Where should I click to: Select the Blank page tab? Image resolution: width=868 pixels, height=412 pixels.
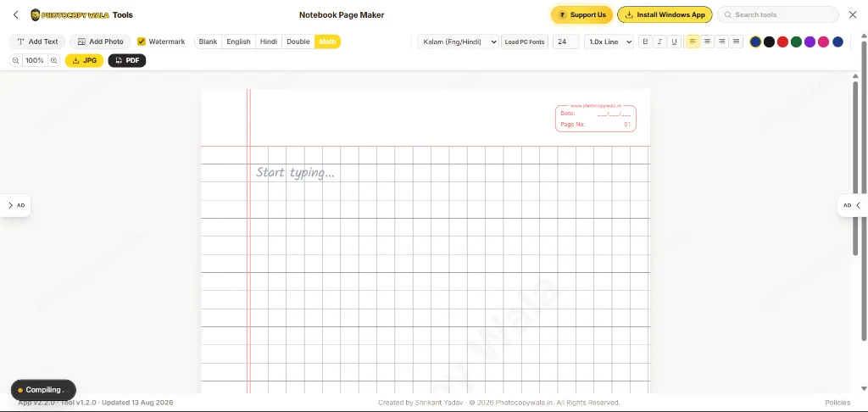209,42
